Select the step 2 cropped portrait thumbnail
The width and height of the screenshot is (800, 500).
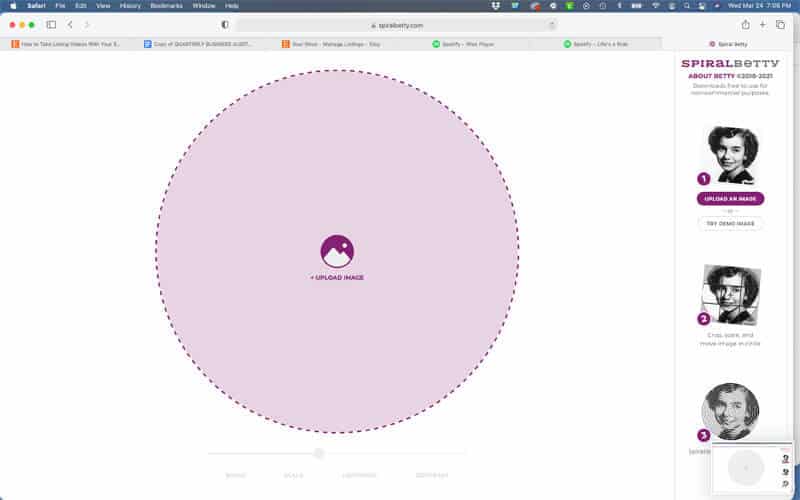(732, 294)
